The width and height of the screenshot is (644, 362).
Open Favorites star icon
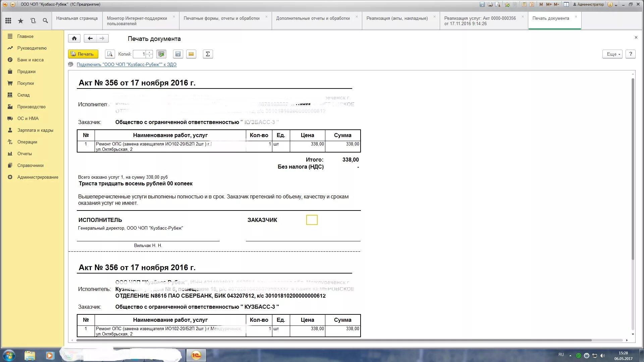(20, 21)
